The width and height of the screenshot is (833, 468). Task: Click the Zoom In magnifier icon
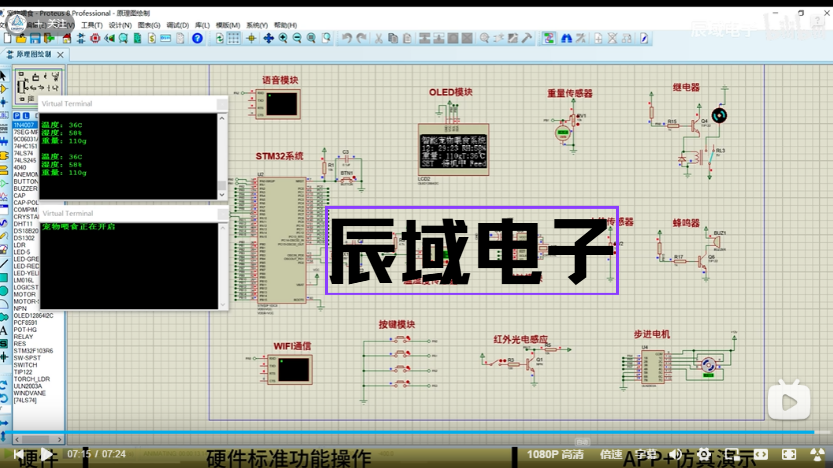pyautogui.click(x=283, y=38)
